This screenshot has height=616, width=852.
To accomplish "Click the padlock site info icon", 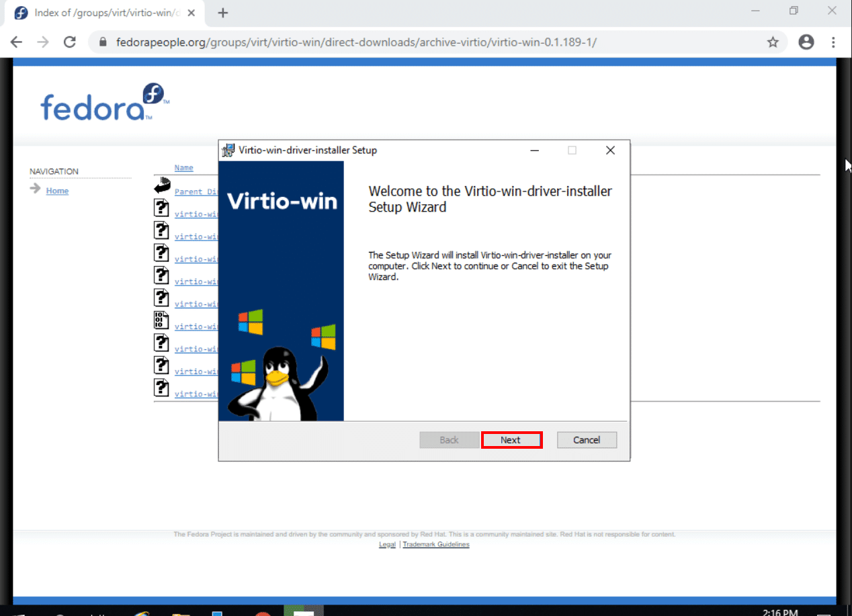I will click(x=103, y=42).
